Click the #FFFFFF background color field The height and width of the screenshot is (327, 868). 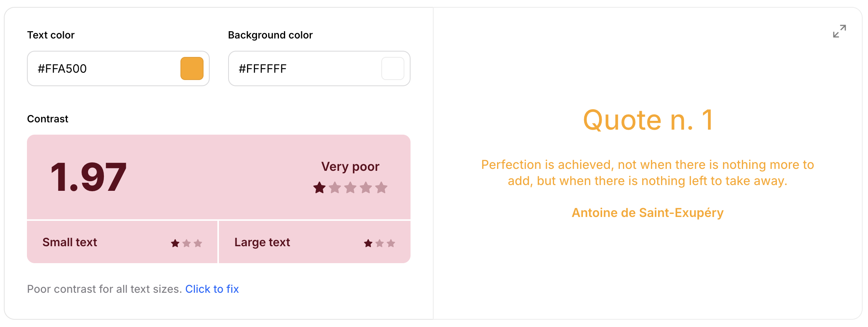pos(304,68)
